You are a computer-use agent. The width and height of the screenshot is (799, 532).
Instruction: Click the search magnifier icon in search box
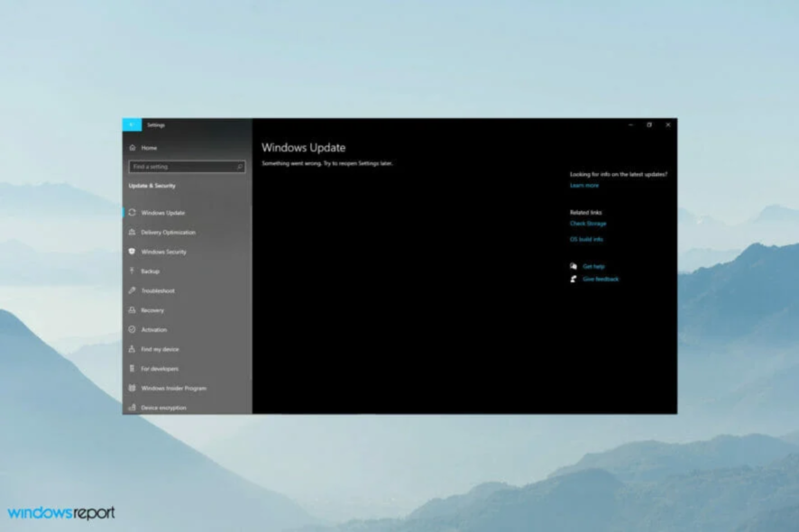coord(240,167)
